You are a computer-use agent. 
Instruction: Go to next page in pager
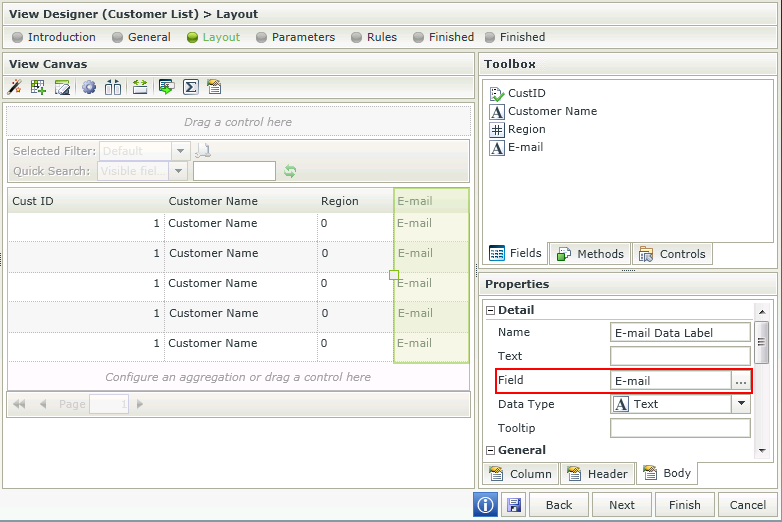140,404
